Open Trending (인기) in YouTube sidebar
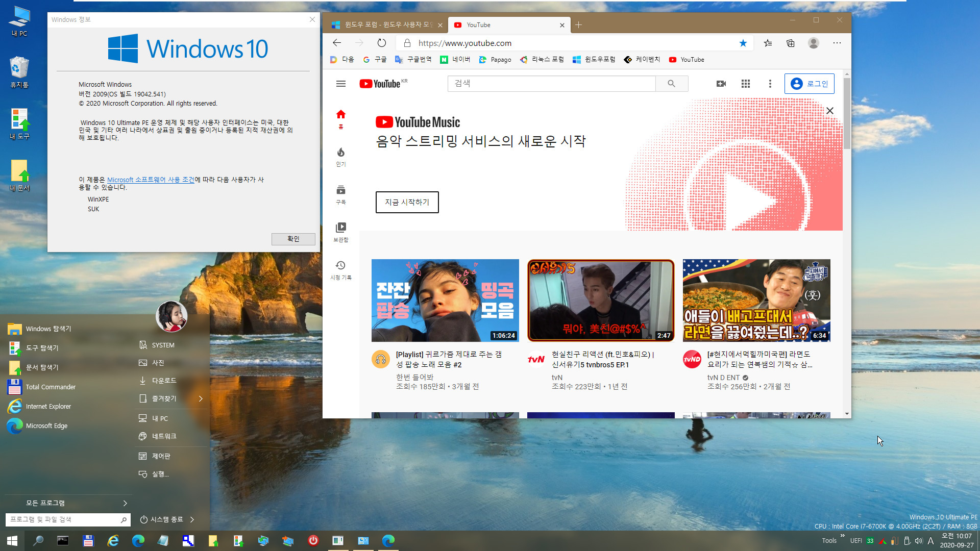The height and width of the screenshot is (551, 980). tap(341, 157)
